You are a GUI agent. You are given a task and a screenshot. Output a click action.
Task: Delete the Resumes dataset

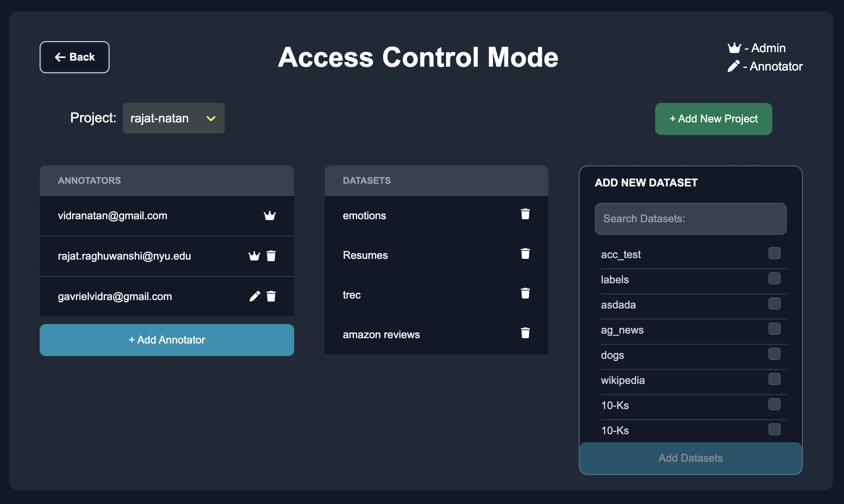(525, 254)
